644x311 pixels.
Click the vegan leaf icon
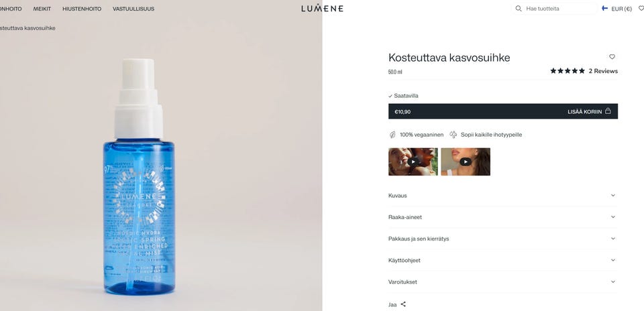392,135
